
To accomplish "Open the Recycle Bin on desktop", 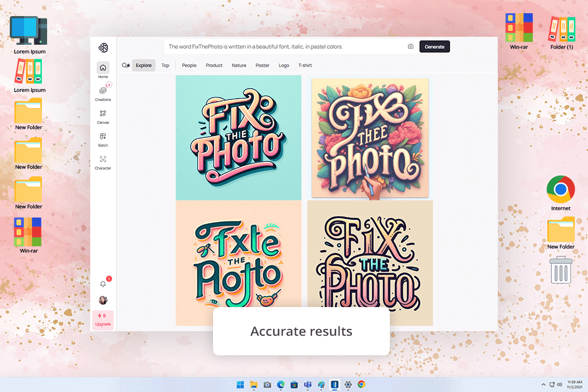I will pyautogui.click(x=560, y=270).
